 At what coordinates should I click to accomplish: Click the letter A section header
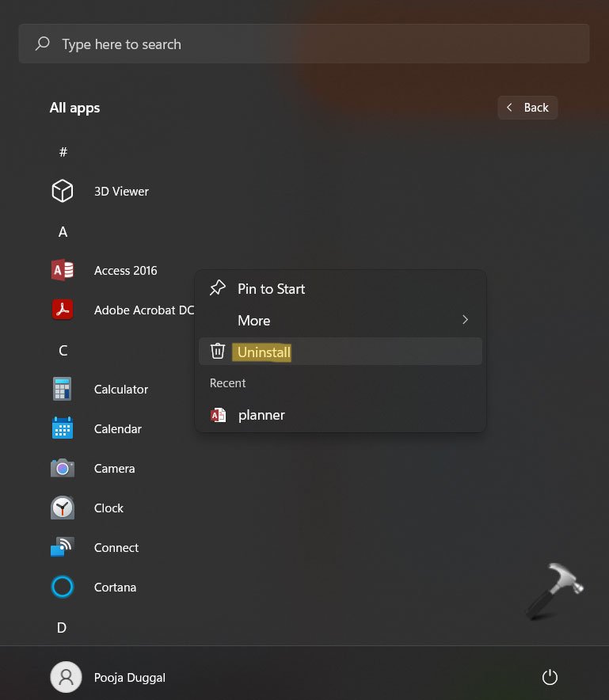tap(63, 231)
